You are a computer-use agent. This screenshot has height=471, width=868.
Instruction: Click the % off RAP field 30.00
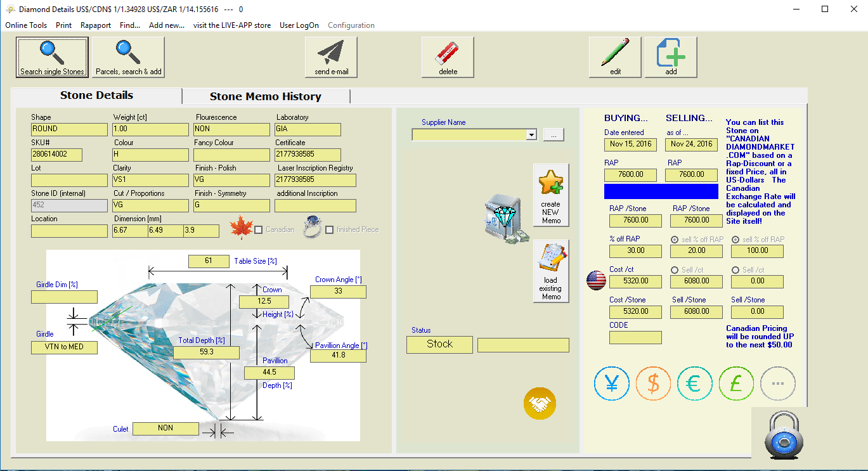[x=635, y=251]
